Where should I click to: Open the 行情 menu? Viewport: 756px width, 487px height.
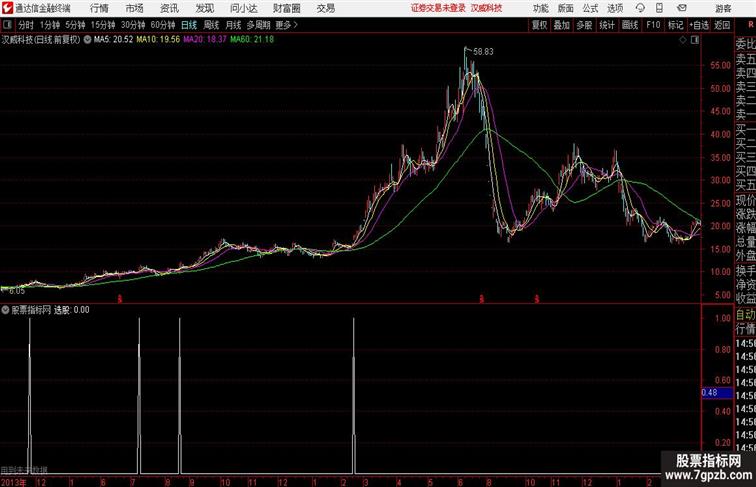[99, 8]
